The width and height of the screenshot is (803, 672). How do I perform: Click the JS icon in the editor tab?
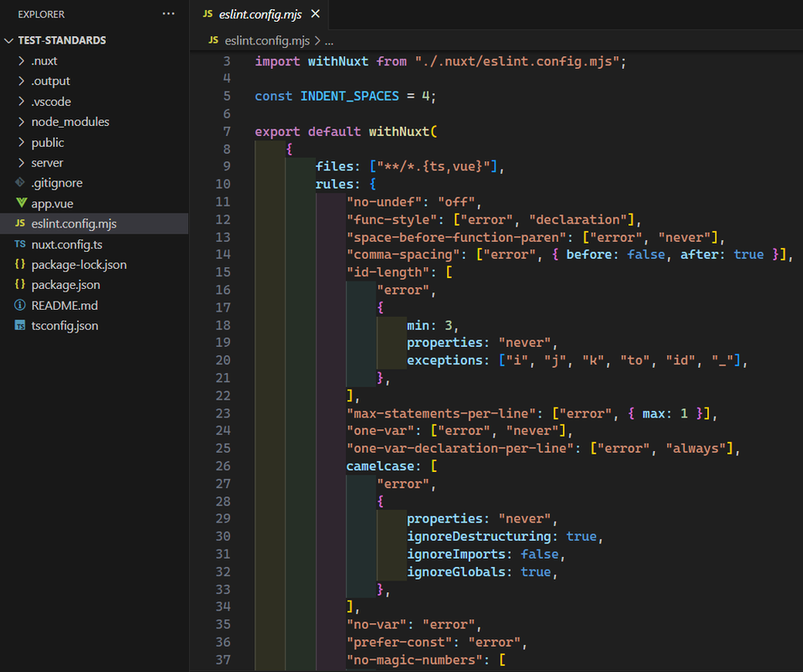click(x=207, y=13)
